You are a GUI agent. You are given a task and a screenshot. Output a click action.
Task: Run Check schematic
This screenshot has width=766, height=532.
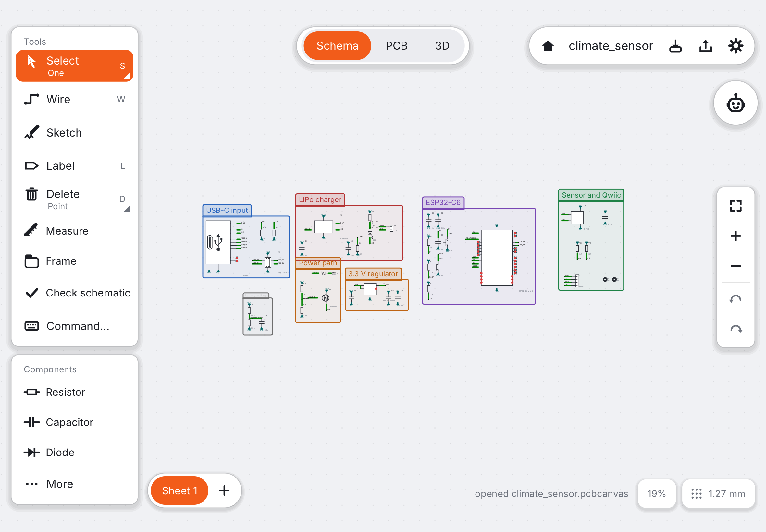click(x=74, y=293)
